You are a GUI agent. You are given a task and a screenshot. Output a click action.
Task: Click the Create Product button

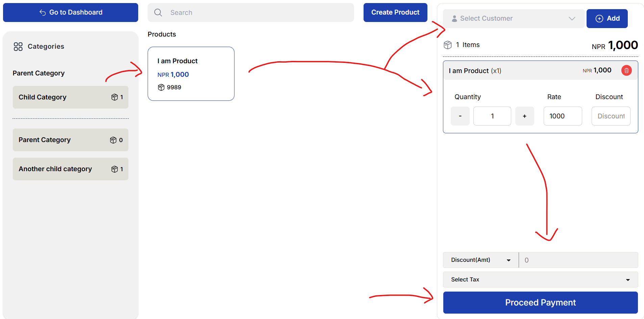click(x=395, y=13)
